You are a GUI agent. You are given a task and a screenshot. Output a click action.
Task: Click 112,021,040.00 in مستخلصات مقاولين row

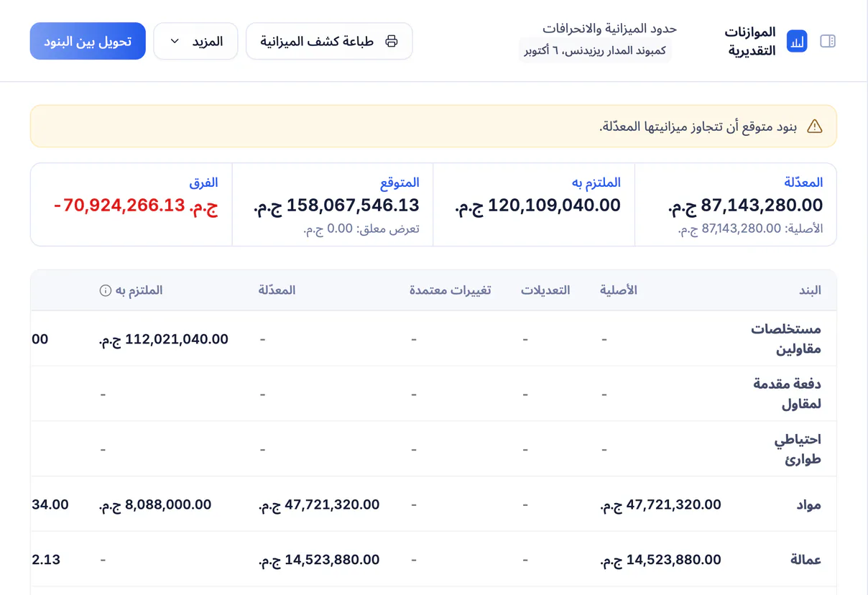pos(164,339)
